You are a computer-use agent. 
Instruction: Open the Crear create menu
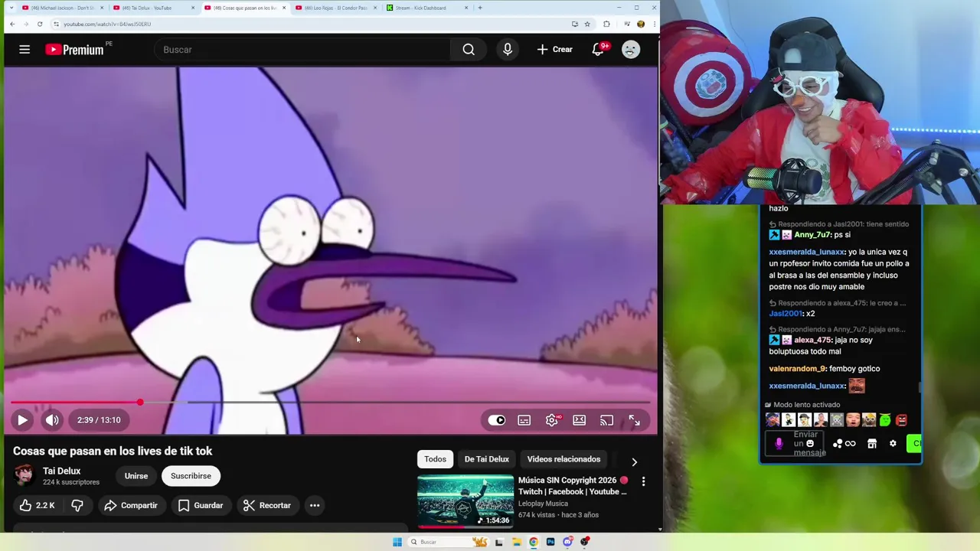click(x=554, y=50)
